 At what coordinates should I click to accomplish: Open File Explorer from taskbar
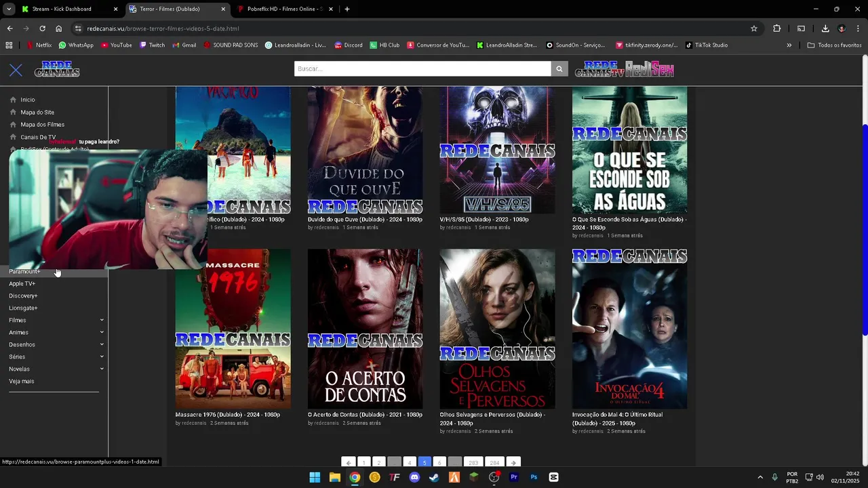pyautogui.click(x=334, y=477)
